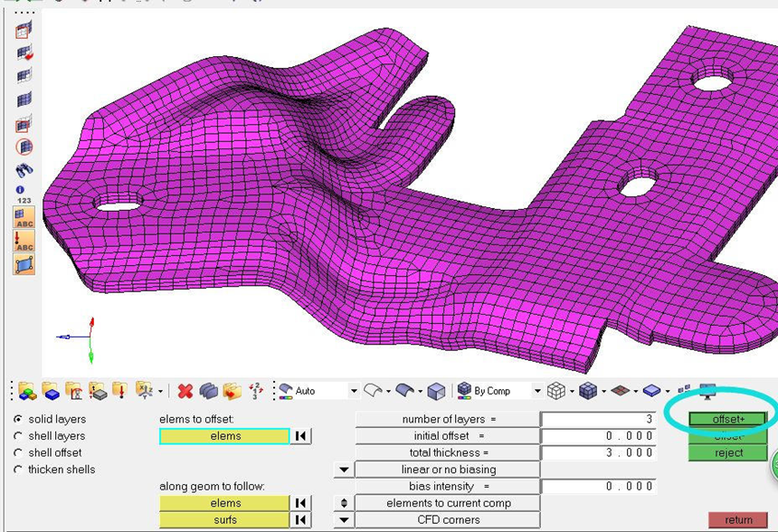Expand the linear or no biasing dropdown
The width and height of the screenshot is (778, 532).
coord(344,470)
